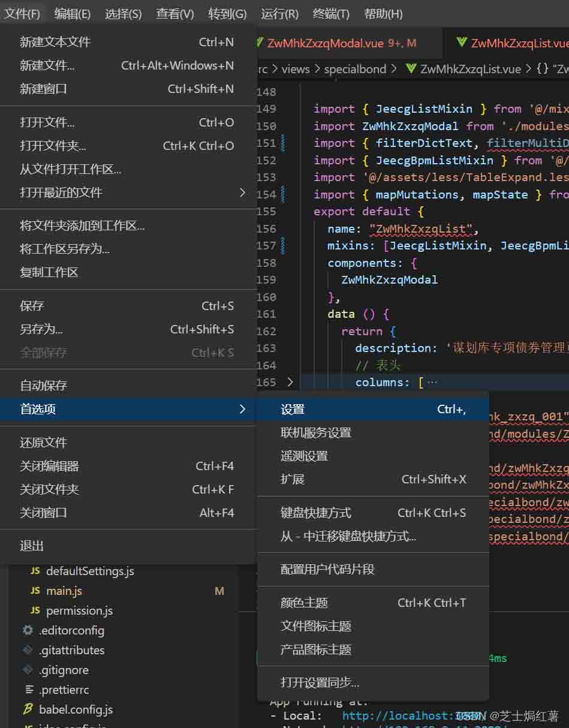Click the Babel icon next to babel.config.js
This screenshot has width=569, height=728.
(28, 709)
